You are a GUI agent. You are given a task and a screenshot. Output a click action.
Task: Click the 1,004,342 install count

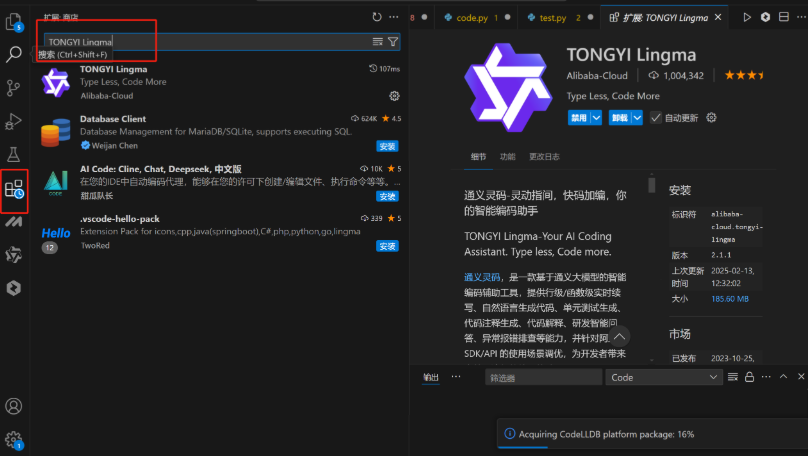(676, 76)
